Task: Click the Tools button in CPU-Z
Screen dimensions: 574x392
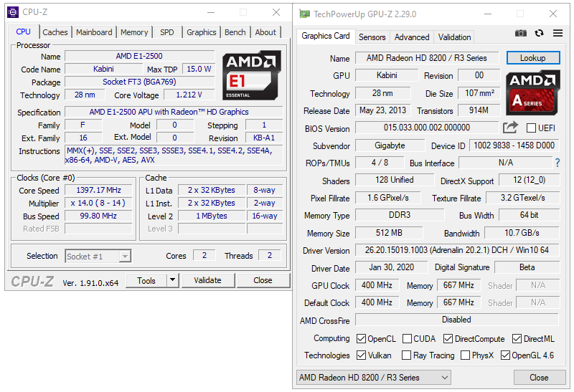Action: (146, 280)
